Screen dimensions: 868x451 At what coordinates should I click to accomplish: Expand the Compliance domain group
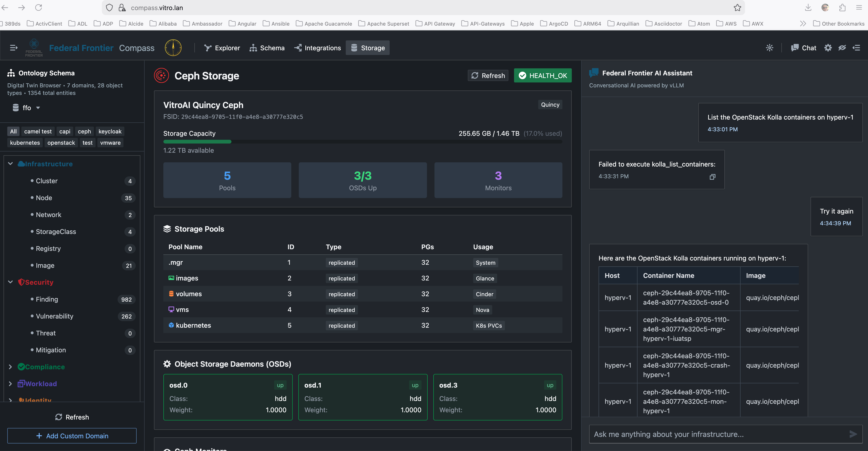coord(11,367)
